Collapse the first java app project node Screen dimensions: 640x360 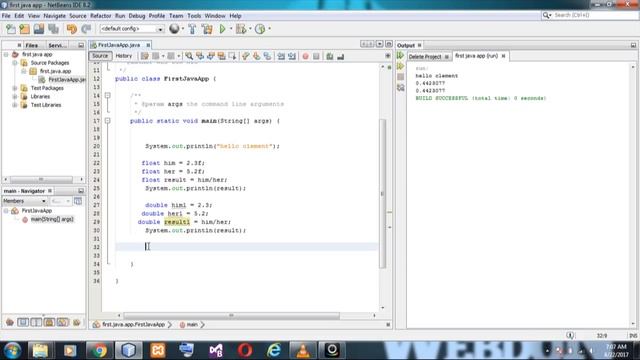tap(6, 54)
